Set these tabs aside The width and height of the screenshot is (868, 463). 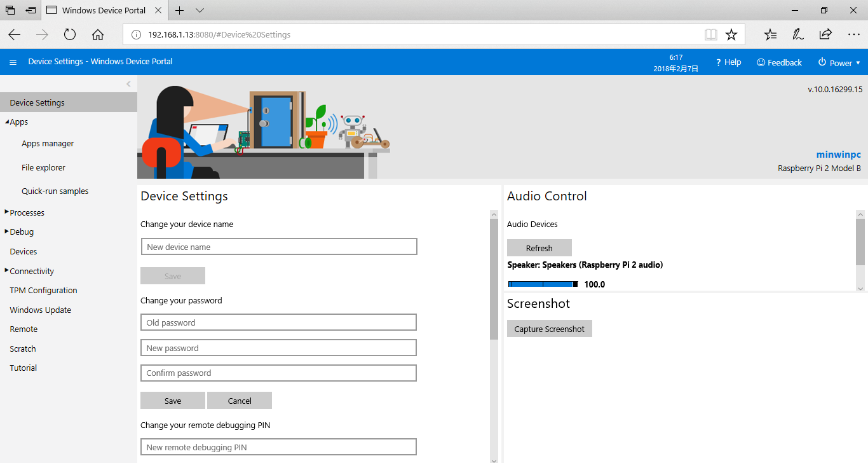tap(31, 10)
